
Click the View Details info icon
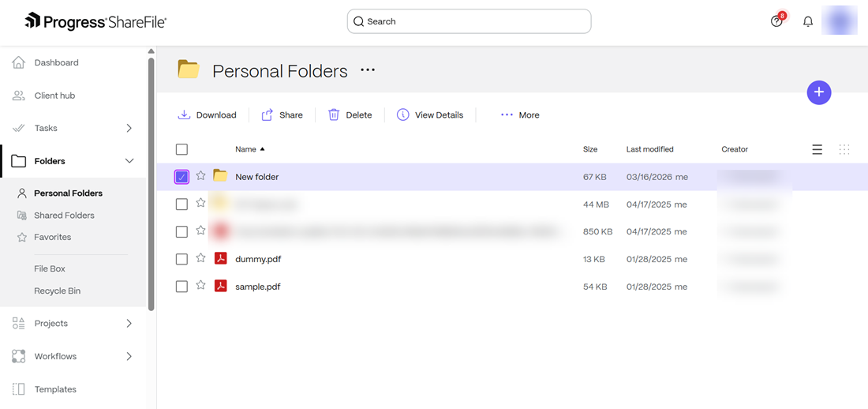[403, 114]
